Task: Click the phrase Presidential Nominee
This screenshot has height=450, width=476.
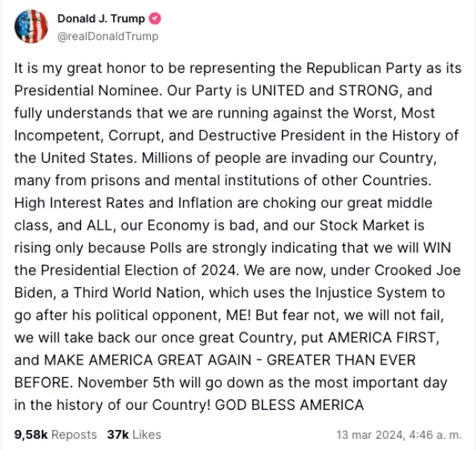Action: pyautogui.click(x=73, y=91)
